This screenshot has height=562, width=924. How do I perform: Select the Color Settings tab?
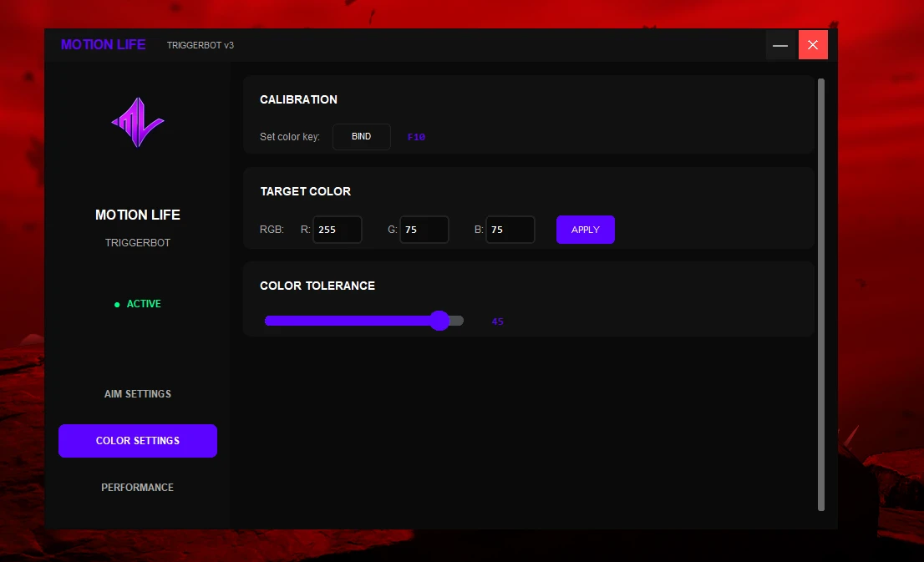138,441
